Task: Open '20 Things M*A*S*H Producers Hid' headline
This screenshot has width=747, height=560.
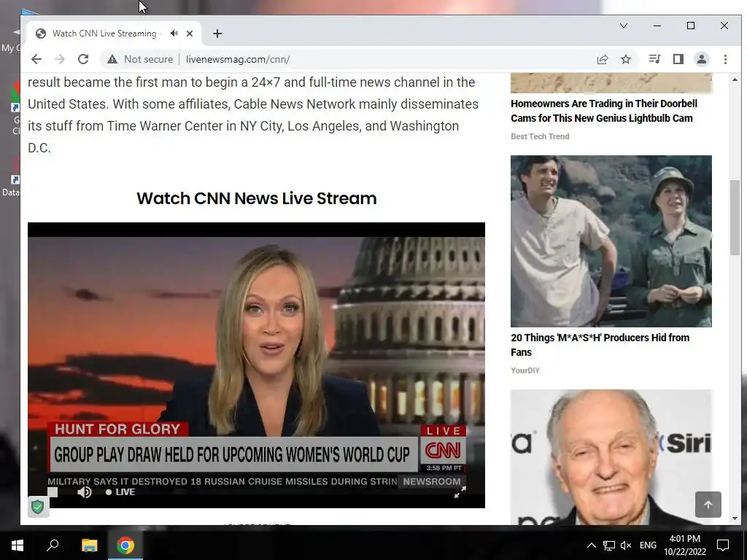Action: [x=600, y=345]
